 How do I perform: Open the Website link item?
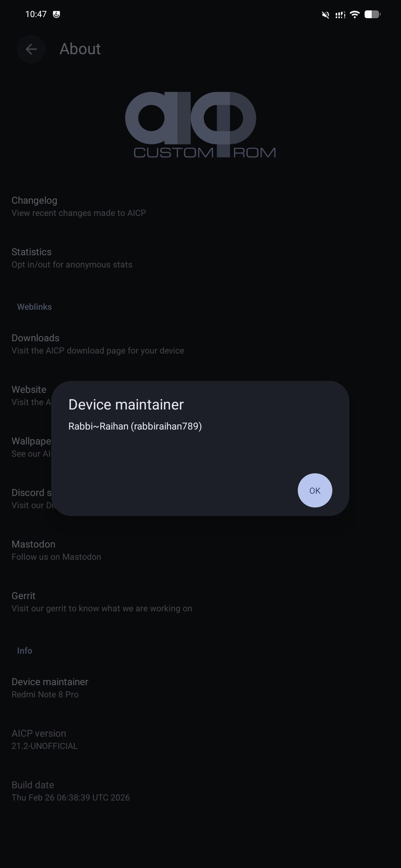coord(26,396)
